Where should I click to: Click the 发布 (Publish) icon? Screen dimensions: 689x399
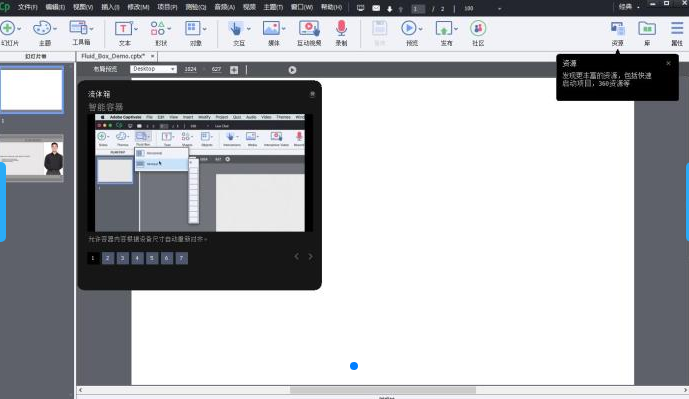point(443,29)
